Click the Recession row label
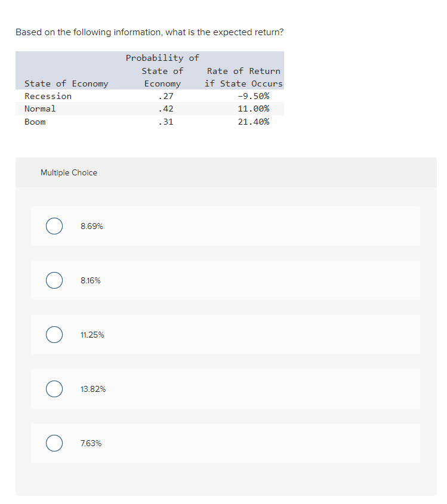447x504 pixels. click(x=48, y=96)
